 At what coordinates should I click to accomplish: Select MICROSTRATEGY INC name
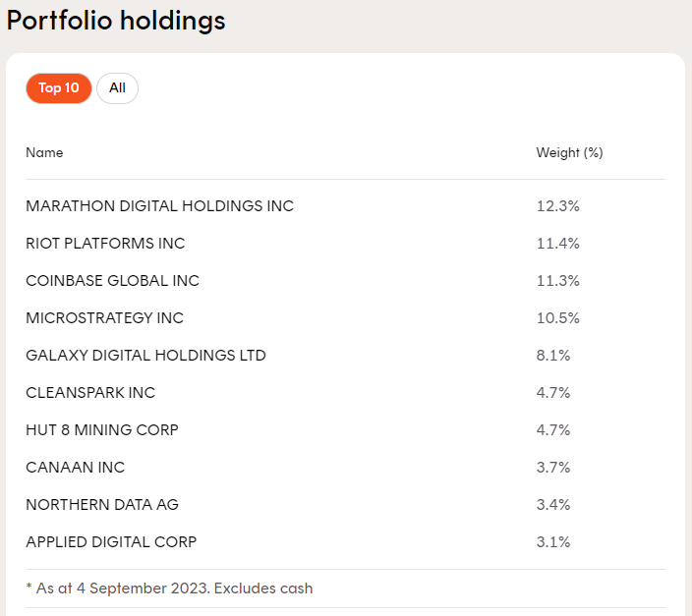click(104, 318)
